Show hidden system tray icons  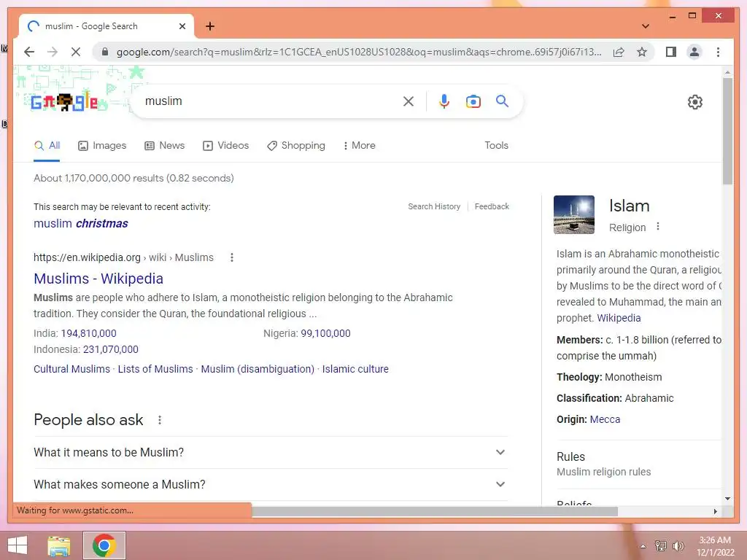coord(643,546)
